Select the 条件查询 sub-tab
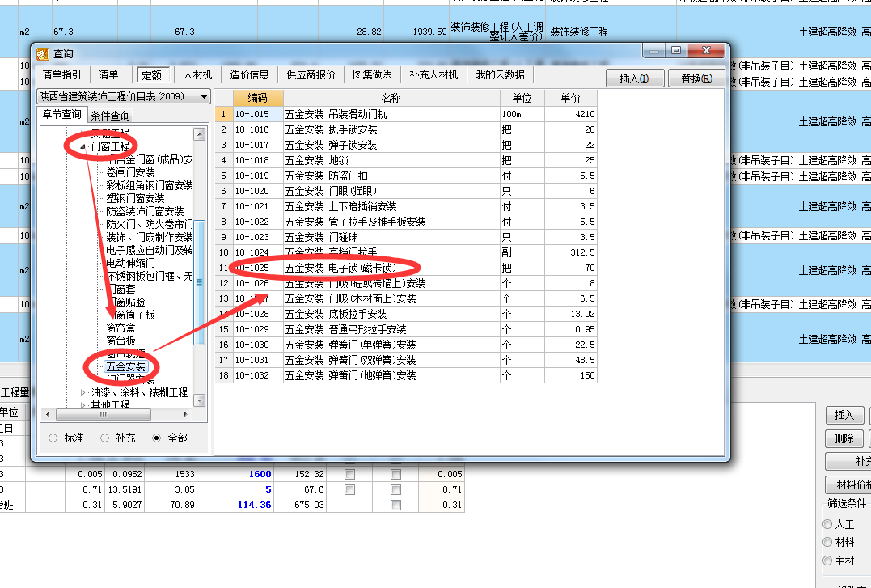This screenshot has width=871, height=588. click(111, 116)
